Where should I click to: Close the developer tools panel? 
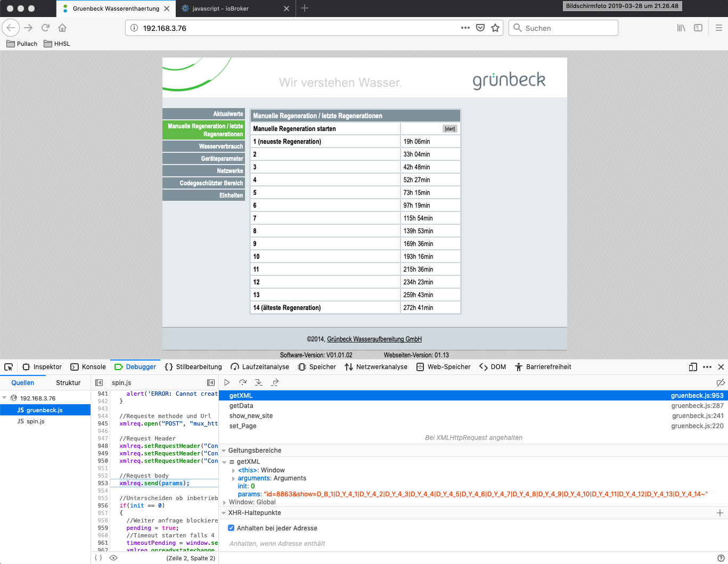pyautogui.click(x=721, y=367)
